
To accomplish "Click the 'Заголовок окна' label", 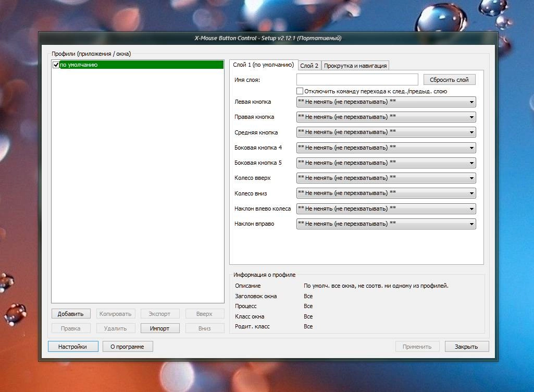I will click(256, 296).
